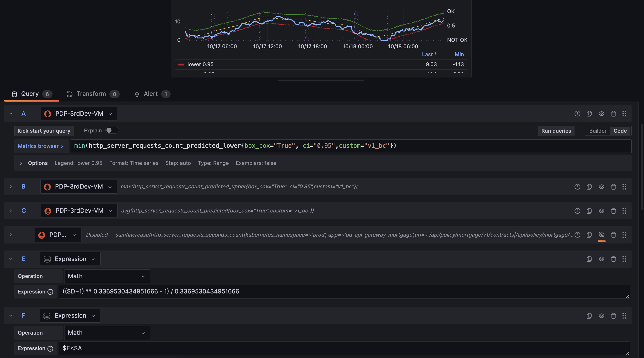Switch to the Alert tab
This screenshot has height=358, width=644.
click(x=152, y=94)
